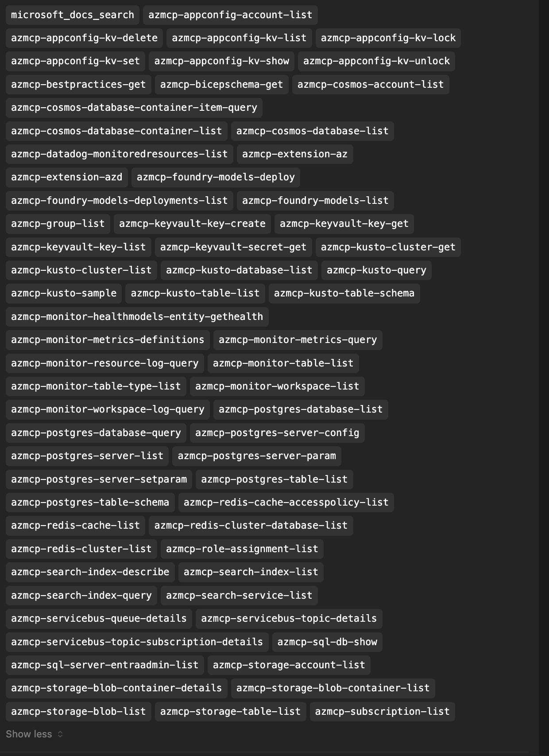Click the azmcp-postgres-database-query tag
The width and height of the screenshot is (549, 756).
[x=96, y=433]
